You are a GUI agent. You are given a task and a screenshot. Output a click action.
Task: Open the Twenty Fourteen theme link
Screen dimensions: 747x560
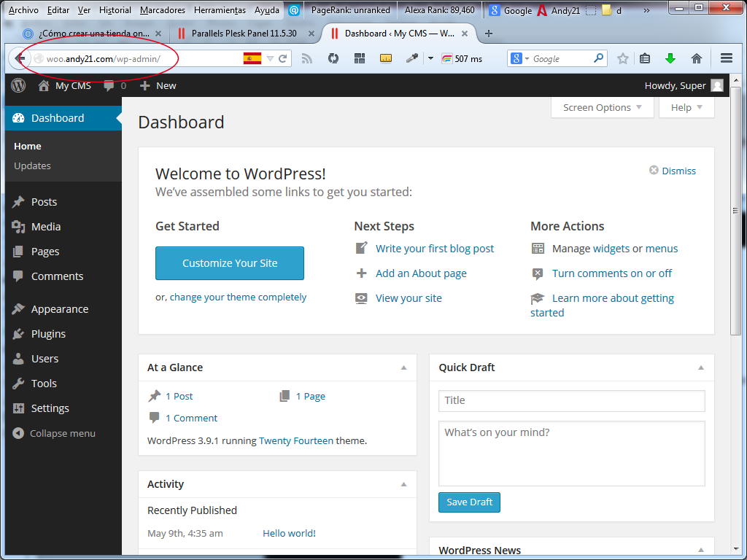pos(296,441)
